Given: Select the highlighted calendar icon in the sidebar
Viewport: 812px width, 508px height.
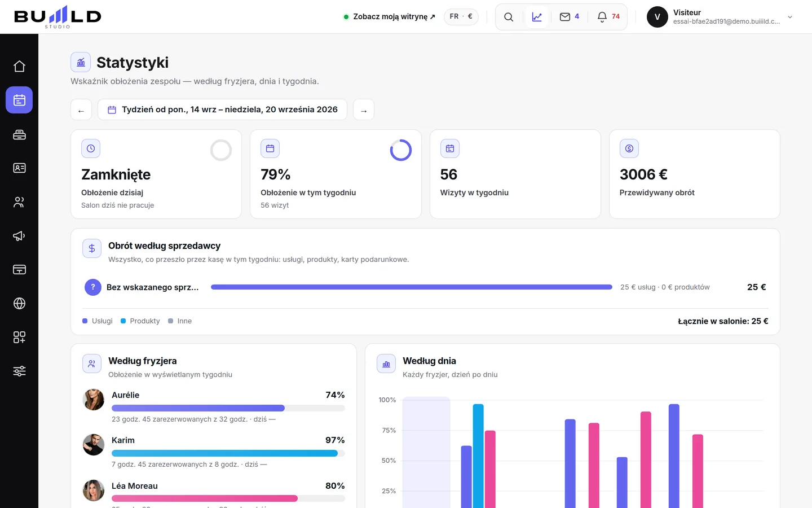Looking at the screenshot, I should click(x=19, y=100).
